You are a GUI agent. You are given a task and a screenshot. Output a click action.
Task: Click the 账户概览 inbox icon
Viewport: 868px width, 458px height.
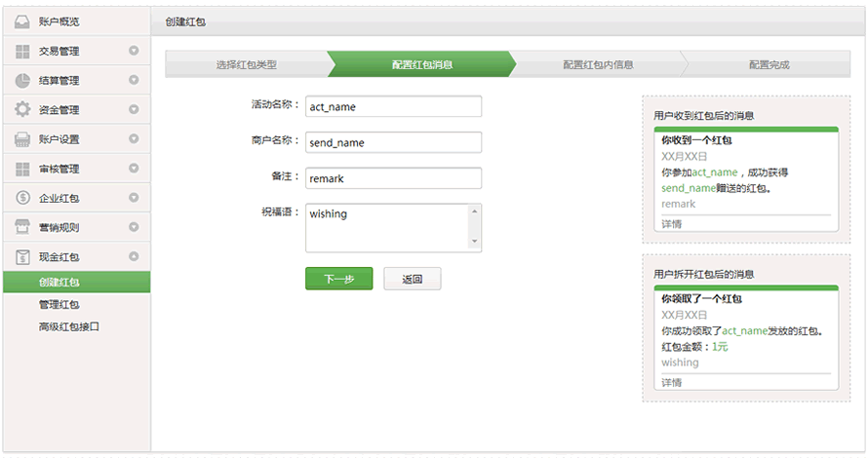click(22, 21)
